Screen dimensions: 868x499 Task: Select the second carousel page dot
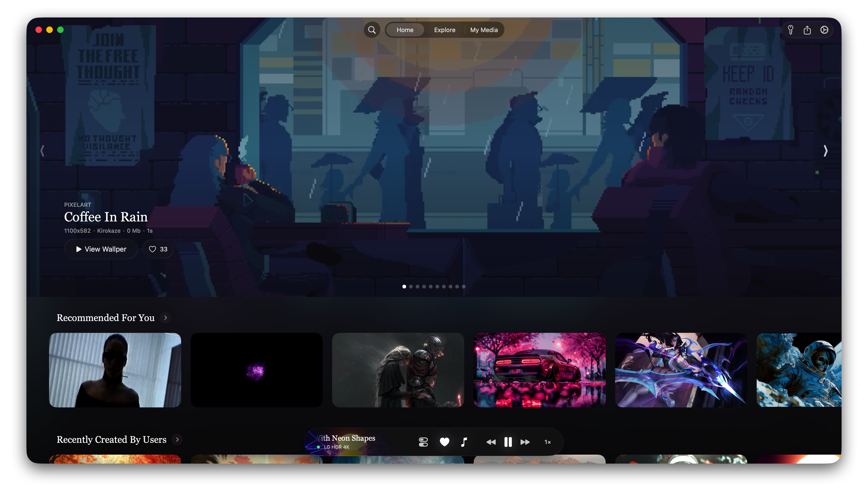(411, 287)
